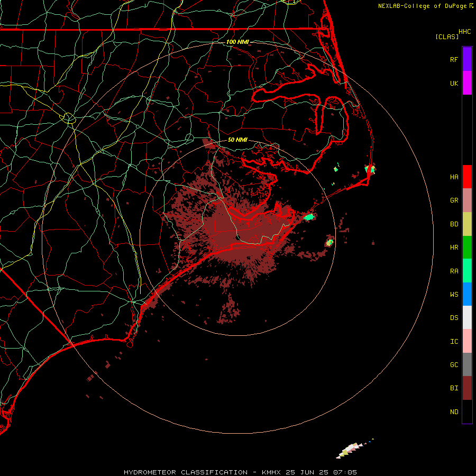Click the UK legend label

pyautogui.click(x=454, y=83)
